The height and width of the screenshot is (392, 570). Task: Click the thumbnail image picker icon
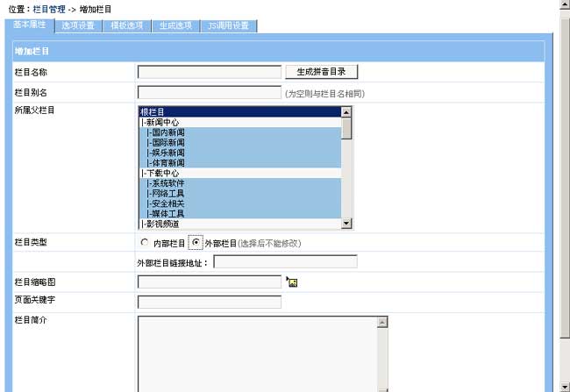pyautogui.click(x=292, y=282)
